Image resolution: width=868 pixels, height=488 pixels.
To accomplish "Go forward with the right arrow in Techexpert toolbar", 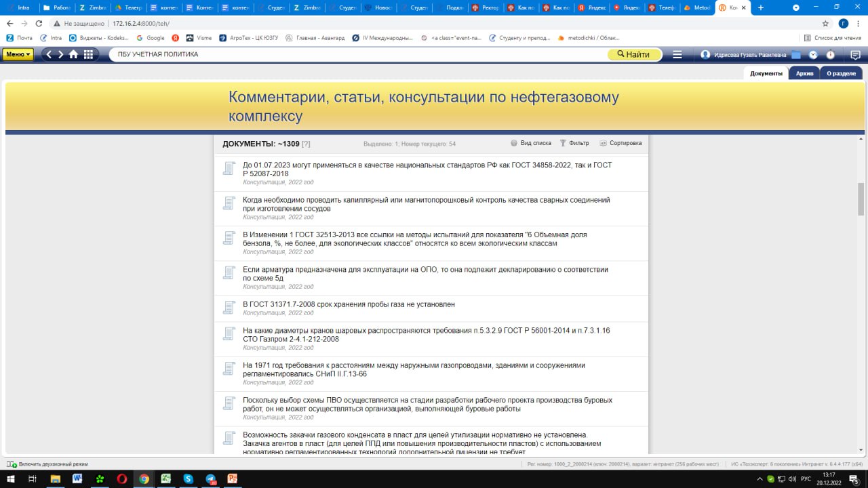I will [60, 54].
